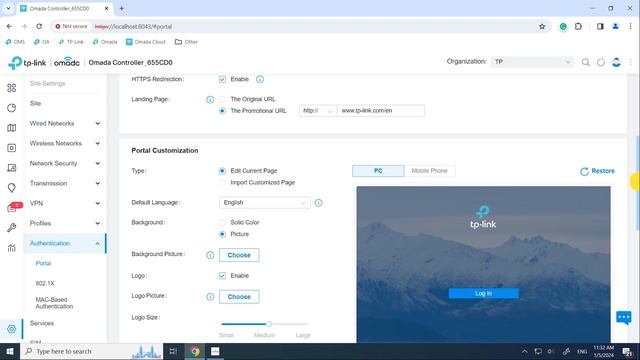This screenshot has width=640, height=360.
Task: Collapse the Authentication menu
Action: pyautogui.click(x=65, y=243)
